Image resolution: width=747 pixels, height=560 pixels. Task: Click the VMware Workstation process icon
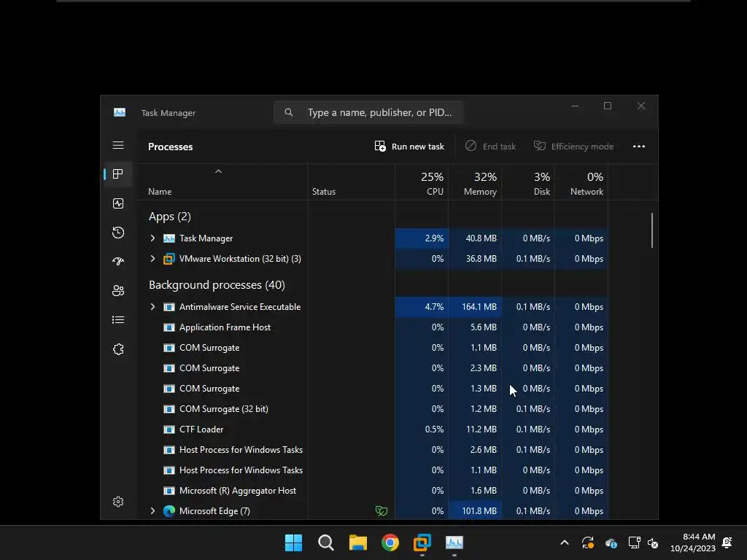[x=169, y=259]
